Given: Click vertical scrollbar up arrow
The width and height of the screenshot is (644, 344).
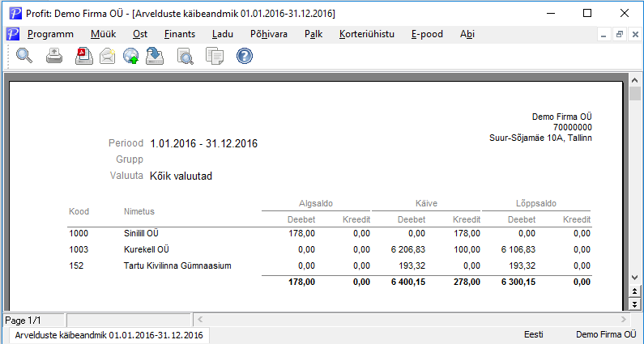Looking at the screenshot, I should point(634,80).
